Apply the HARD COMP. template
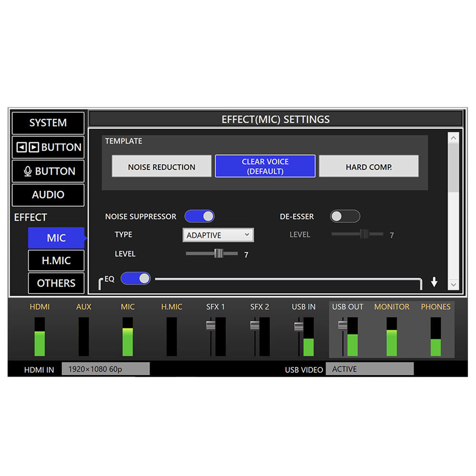 [x=368, y=167]
